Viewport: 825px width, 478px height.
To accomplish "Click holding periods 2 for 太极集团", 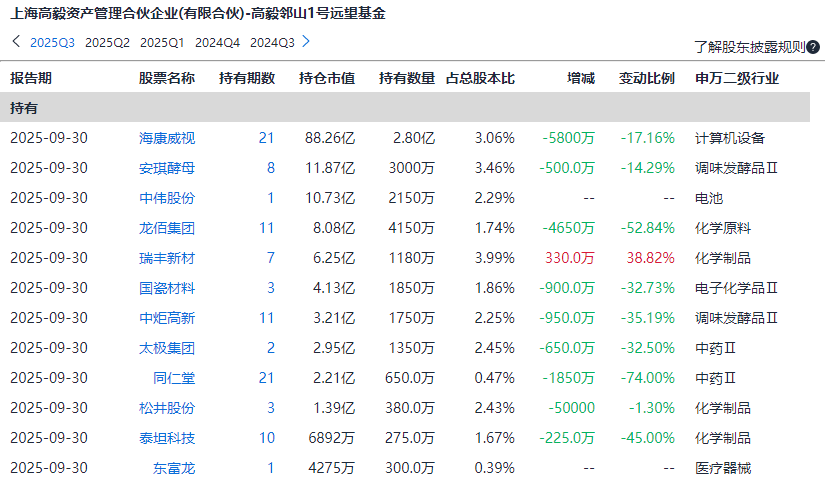I will (x=270, y=348).
